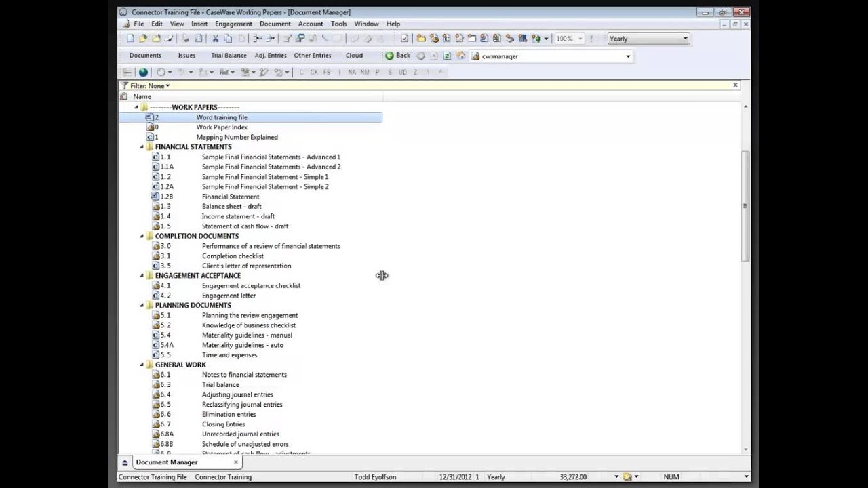
Task: Open the Insert menu
Action: pyautogui.click(x=199, y=24)
